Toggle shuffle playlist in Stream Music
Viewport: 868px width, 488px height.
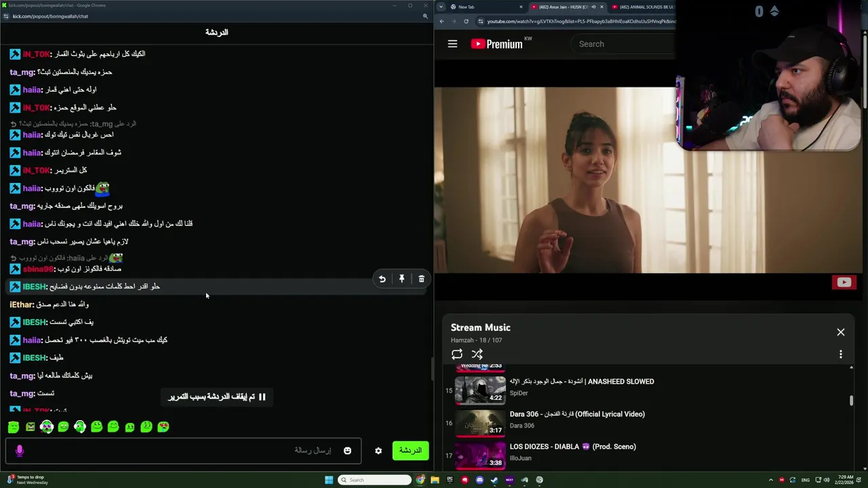click(477, 354)
